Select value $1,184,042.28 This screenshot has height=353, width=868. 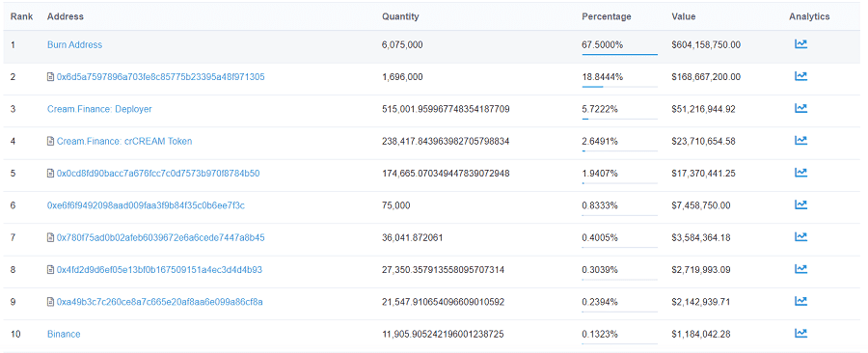coord(701,334)
